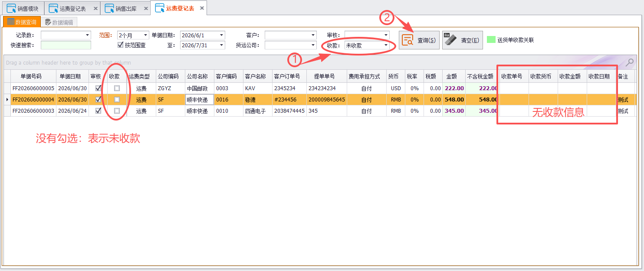Screen dimensions: 644x271
Task: Click the amount cell 222.00 in 金额 column
Action: click(454, 88)
